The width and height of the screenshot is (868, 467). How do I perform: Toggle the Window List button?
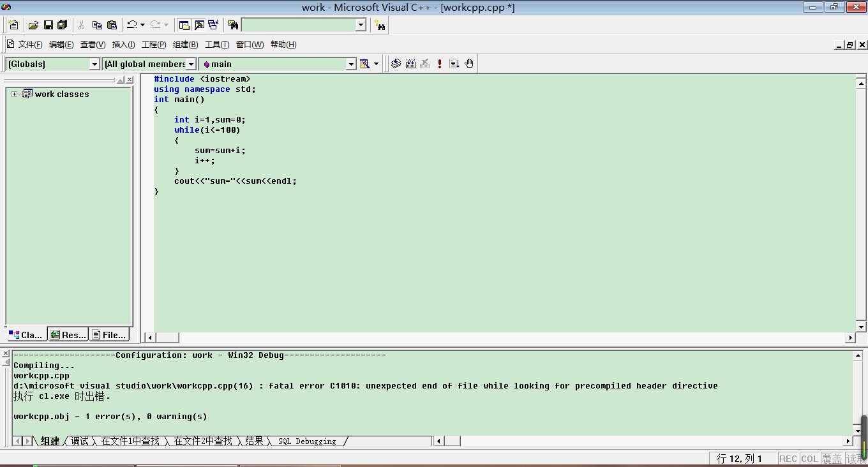213,25
